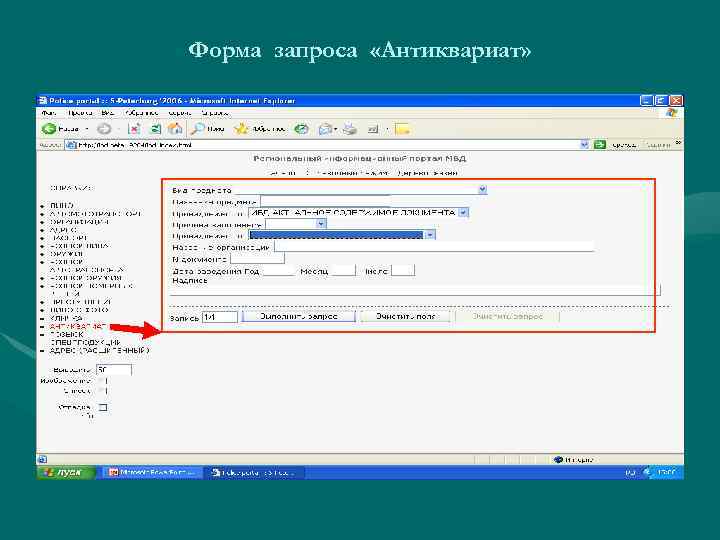Screen dimensions: 720x540
Task: Open the Сервис menu
Action: (x=180, y=113)
